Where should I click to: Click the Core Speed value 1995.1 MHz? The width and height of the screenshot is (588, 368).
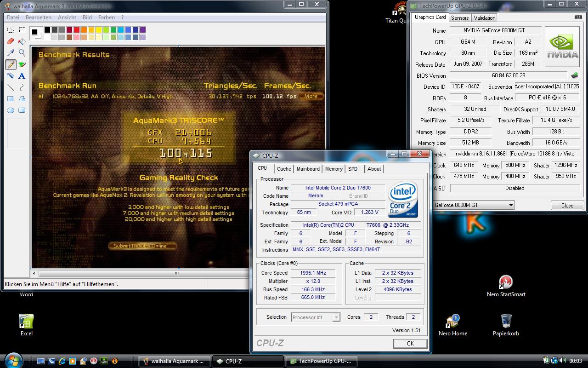point(313,273)
